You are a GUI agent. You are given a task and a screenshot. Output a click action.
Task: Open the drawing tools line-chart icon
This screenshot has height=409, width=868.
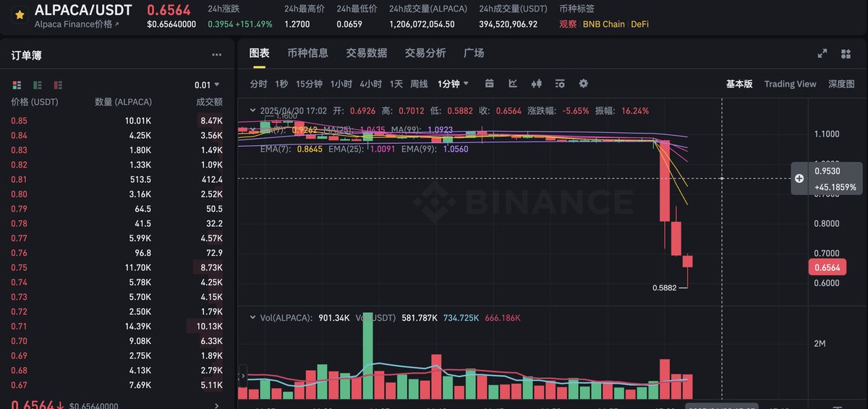[513, 84]
